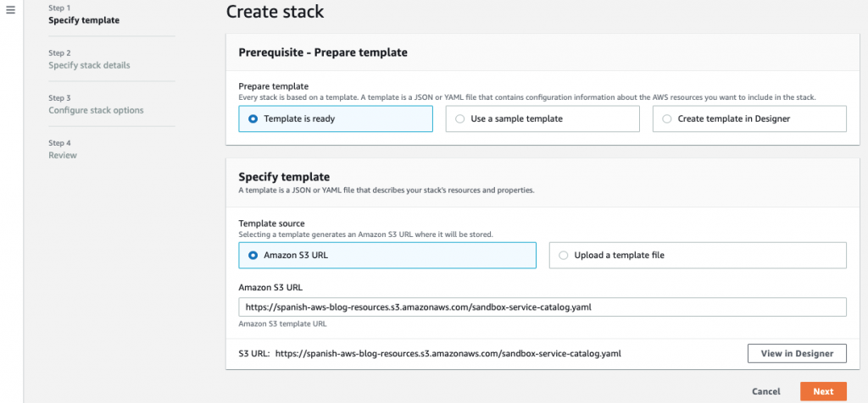Open Step 3 Configure stack options
Screen dimensions: 868x403
click(x=96, y=110)
